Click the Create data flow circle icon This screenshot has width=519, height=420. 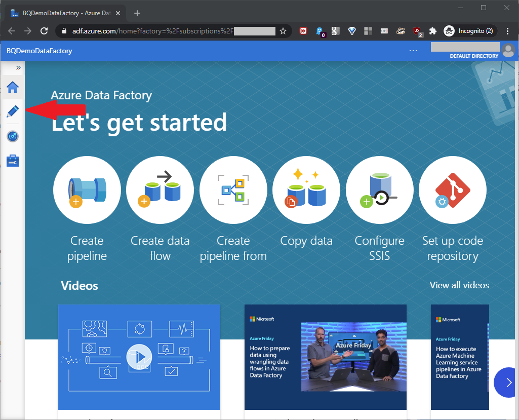(x=160, y=190)
